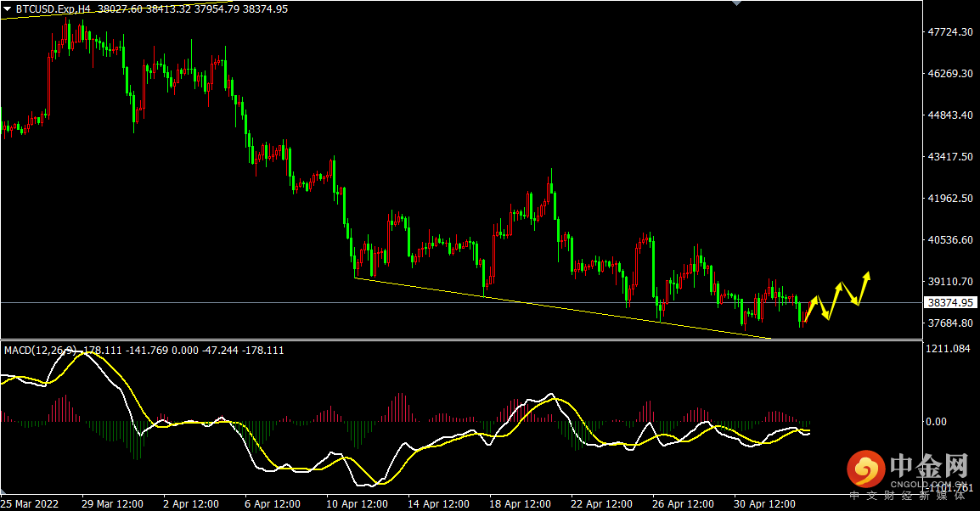Click the 1211.084 MACD scale value
Screen dimensions: 980x511
(x=948, y=349)
